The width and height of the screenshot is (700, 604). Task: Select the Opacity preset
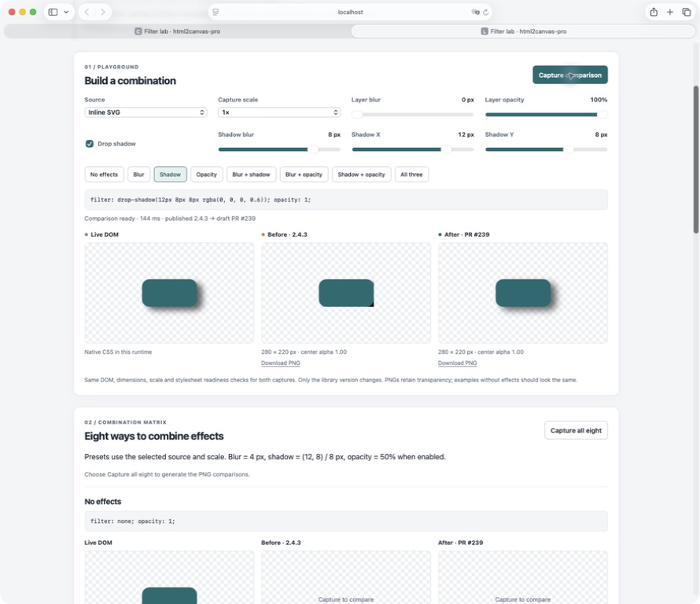(206, 175)
